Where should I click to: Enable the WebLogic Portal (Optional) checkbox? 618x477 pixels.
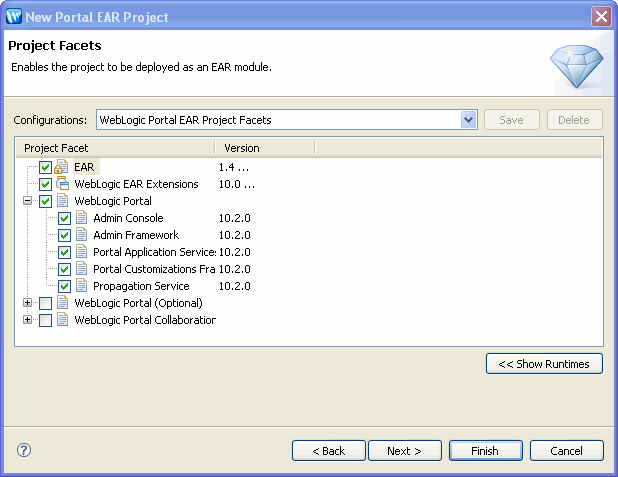pyautogui.click(x=45, y=303)
